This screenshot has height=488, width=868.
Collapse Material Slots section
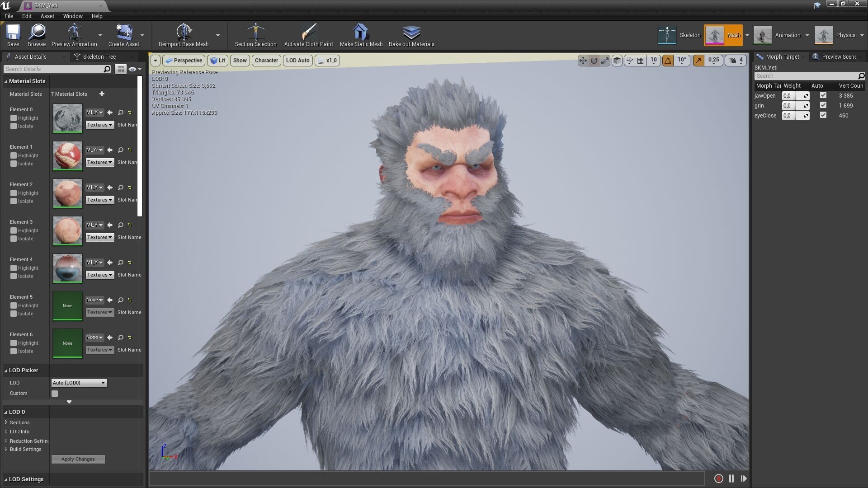[6, 81]
